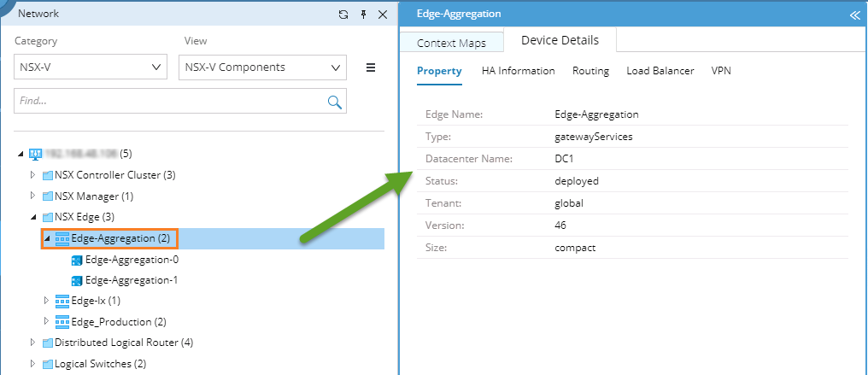The width and height of the screenshot is (868, 375).
Task: Click the search magnifier icon
Action: click(335, 102)
